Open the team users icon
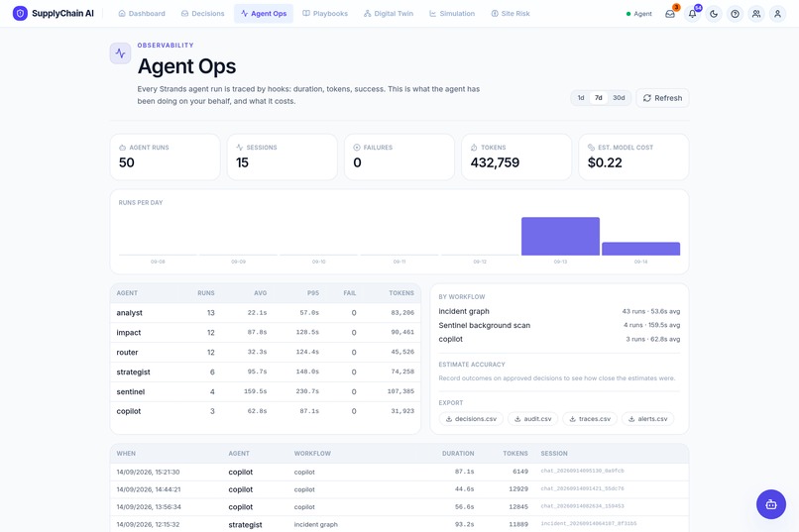This screenshot has height=532, width=799. tap(756, 14)
